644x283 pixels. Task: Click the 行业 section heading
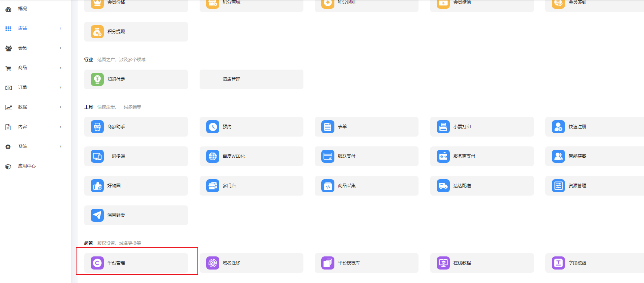click(x=89, y=60)
